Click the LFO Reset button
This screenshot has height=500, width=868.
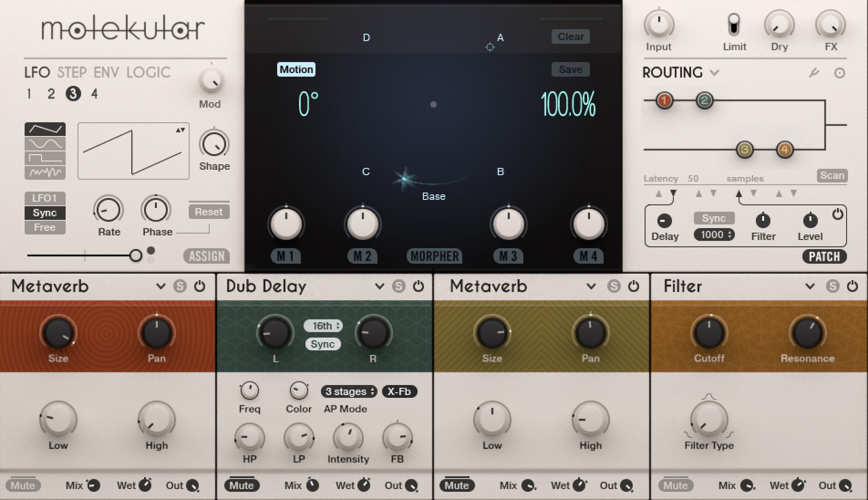click(209, 212)
